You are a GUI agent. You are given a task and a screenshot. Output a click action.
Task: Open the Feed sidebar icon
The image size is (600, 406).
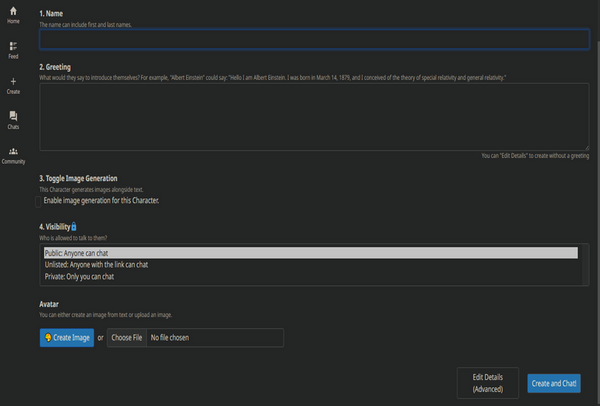pyautogui.click(x=13, y=49)
